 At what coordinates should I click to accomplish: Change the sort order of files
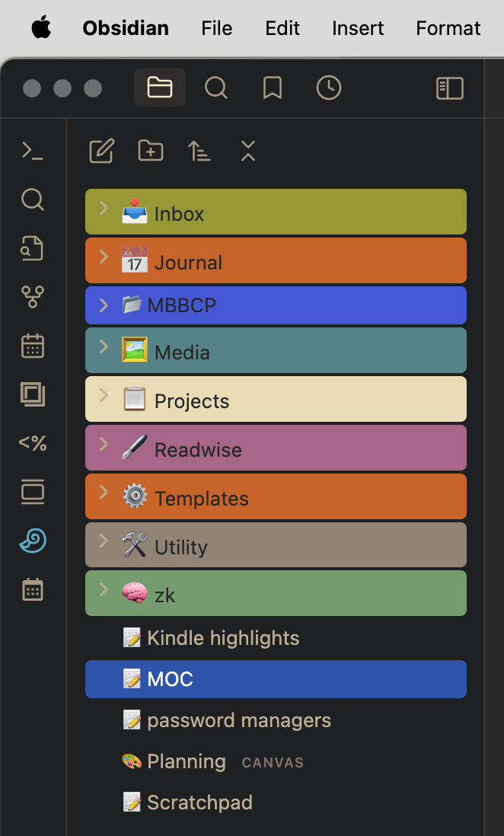tap(199, 151)
